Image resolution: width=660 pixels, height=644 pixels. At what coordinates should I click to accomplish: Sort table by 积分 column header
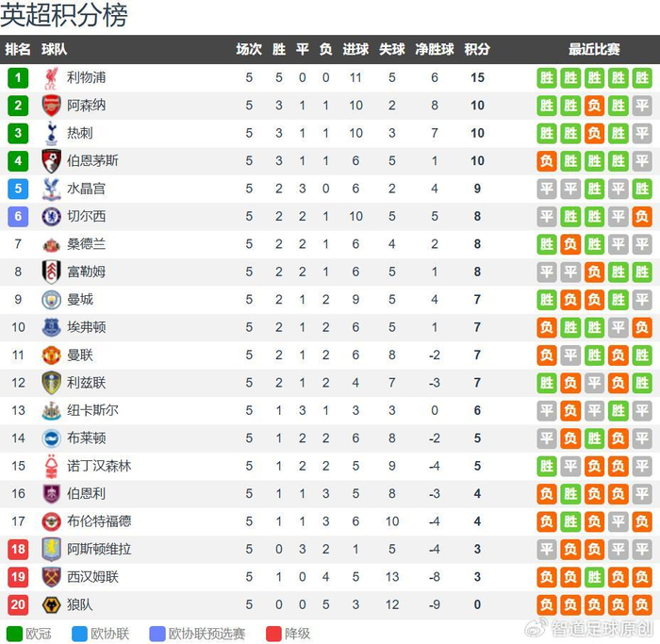pos(477,50)
